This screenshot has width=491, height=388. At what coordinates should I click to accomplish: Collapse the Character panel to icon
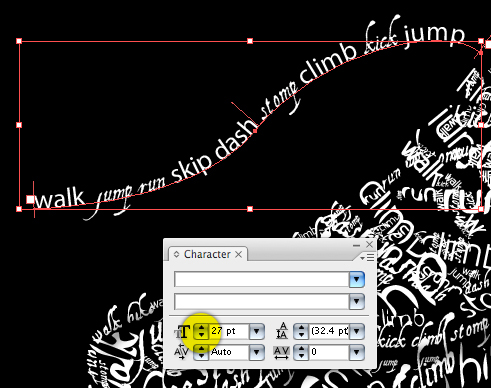[356, 245]
